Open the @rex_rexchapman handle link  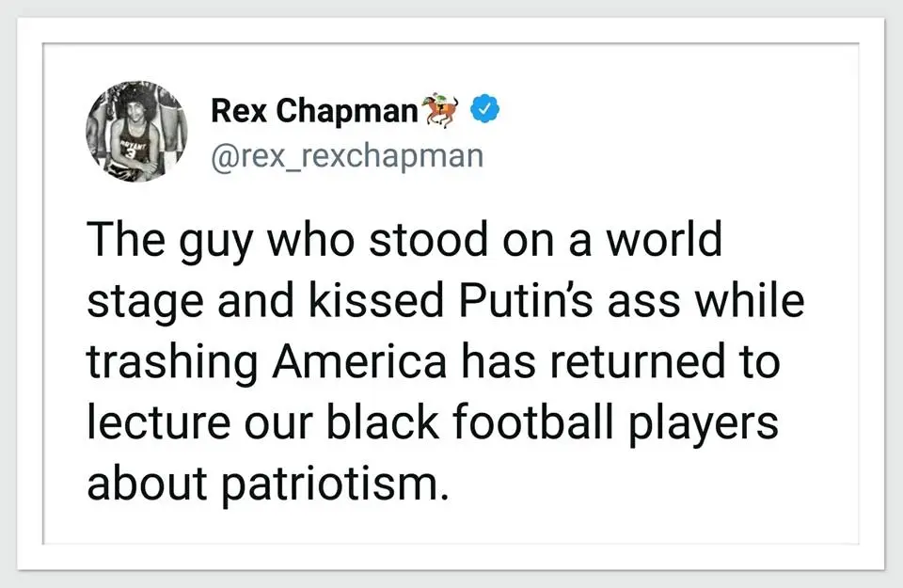347,155
